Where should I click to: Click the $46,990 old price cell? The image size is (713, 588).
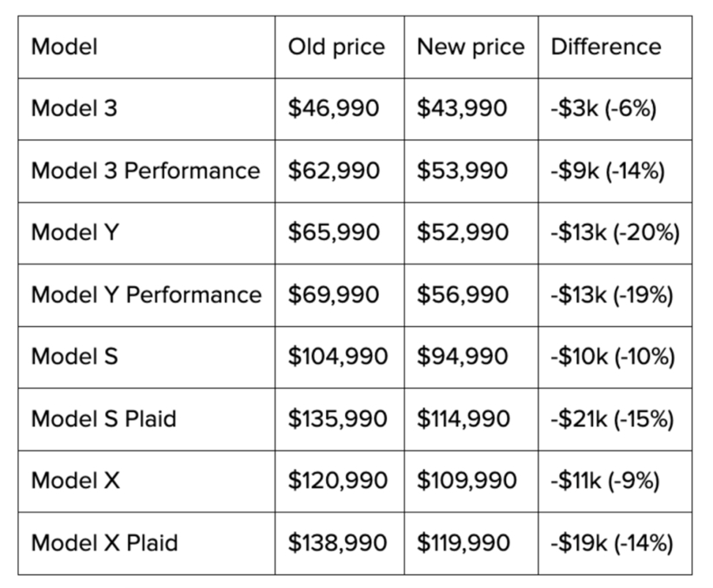(x=334, y=108)
